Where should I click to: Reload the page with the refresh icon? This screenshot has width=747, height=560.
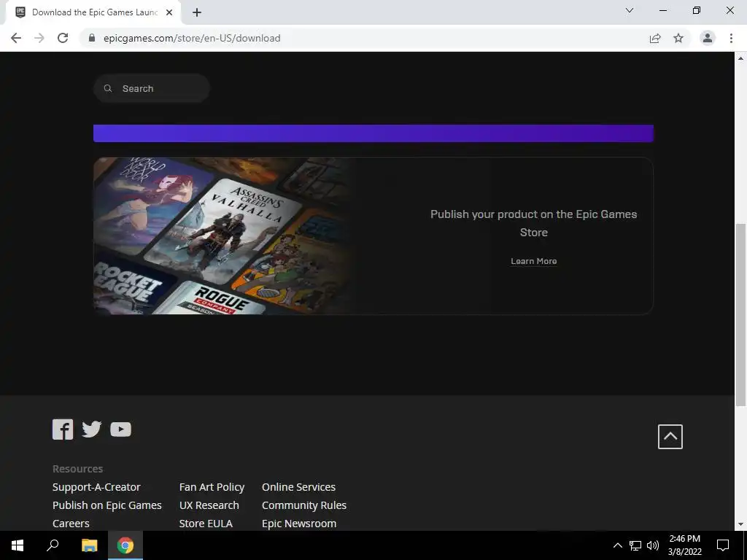(63, 38)
